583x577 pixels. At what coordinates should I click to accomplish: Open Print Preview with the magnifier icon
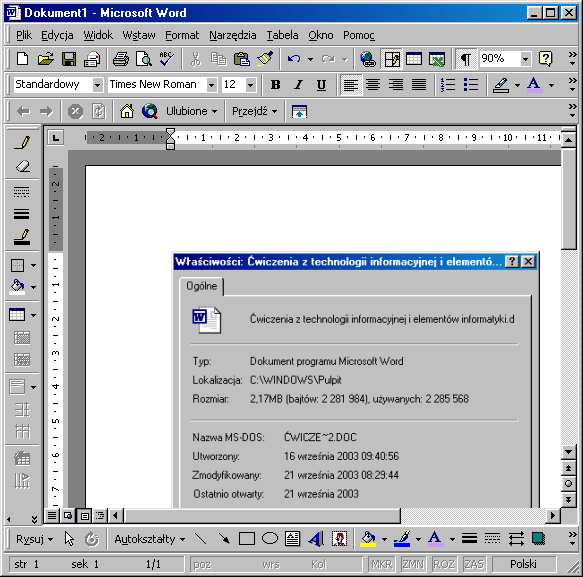tap(144, 59)
